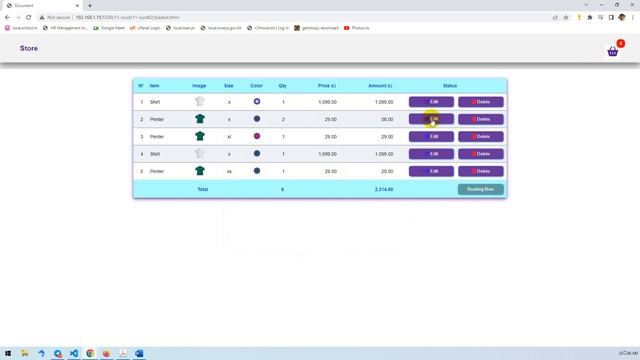Screen dimensions: 640x360
Task: Delete row 2 item with amount 58.00
Action: [x=480, y=119]
